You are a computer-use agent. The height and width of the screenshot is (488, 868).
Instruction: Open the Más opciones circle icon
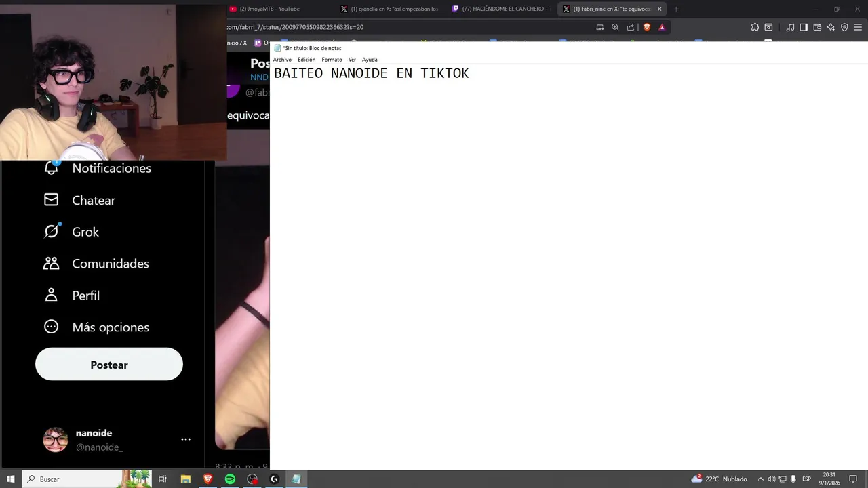[x=51, y=327]
